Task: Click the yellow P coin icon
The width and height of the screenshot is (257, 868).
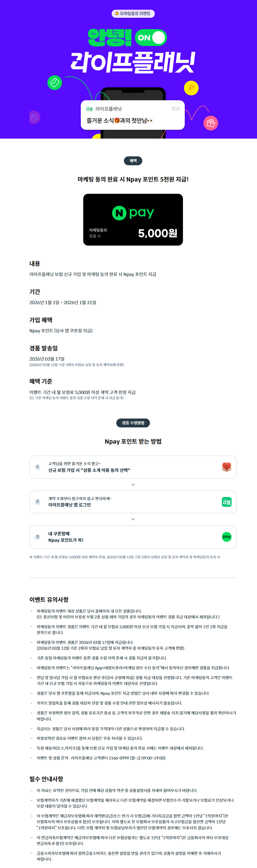Action: click(x=191, y=88)
